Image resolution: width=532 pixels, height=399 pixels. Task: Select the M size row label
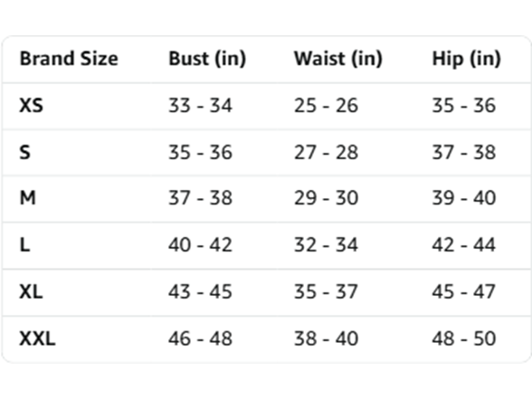[27, 198]
